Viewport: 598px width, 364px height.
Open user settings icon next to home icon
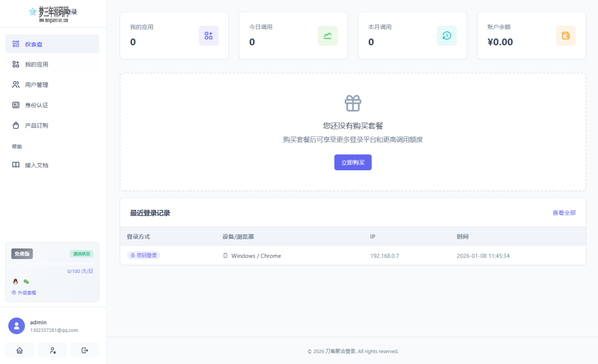[x=52, y=350]
